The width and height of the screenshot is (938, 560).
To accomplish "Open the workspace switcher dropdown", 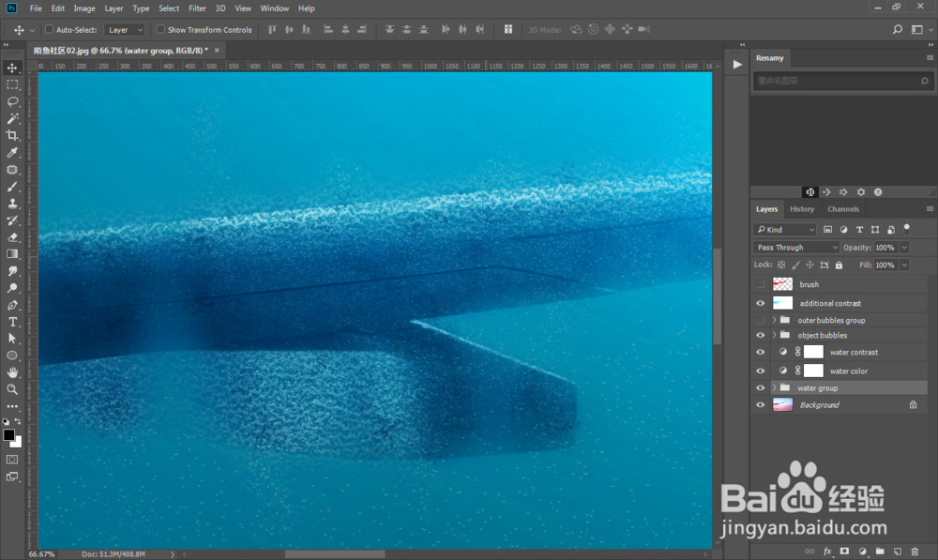I will click(x=919, y=29).
